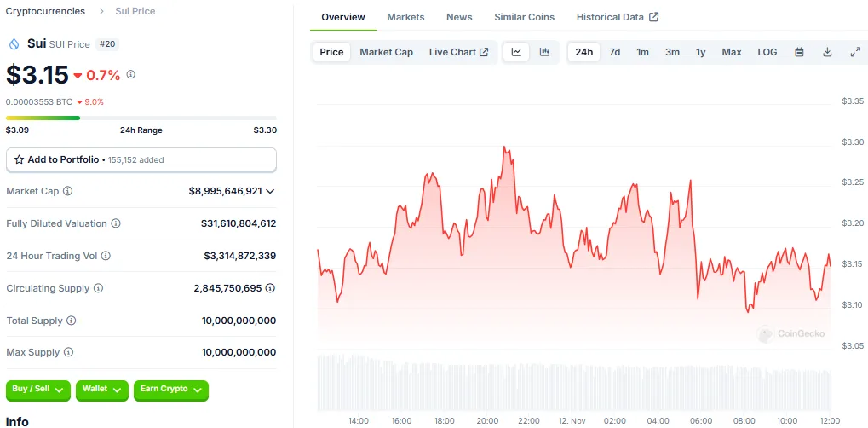Image resolution: width=868 pixels, height=428 pixels.
Task: Set chart range to 24h
Action: [584, 52]
